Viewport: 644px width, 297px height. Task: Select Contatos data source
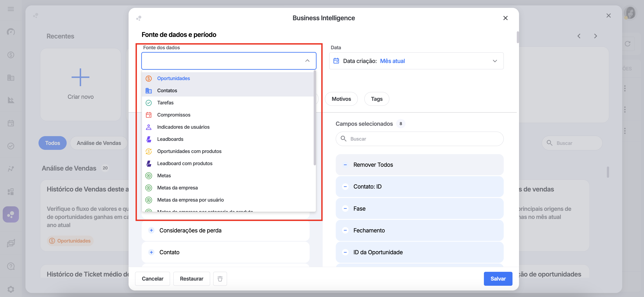click(227, 90)
